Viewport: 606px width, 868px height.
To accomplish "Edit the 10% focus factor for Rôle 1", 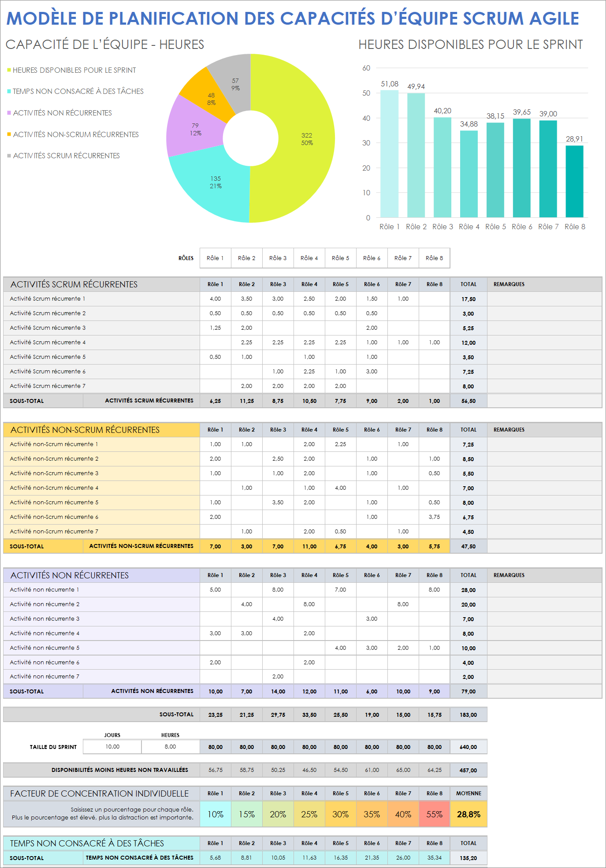I will point(215,814).
